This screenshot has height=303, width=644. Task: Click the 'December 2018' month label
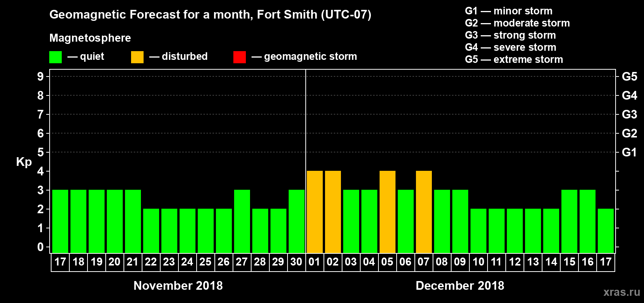[460, 286]
